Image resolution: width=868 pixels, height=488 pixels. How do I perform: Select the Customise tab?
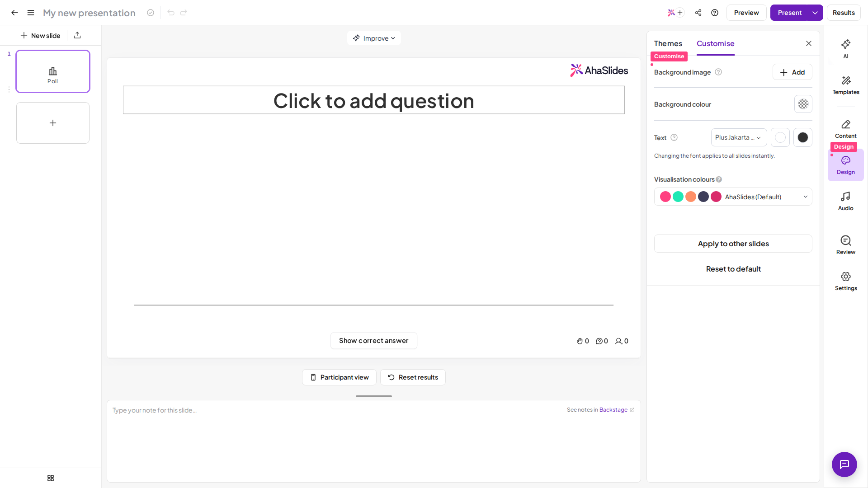715,43
